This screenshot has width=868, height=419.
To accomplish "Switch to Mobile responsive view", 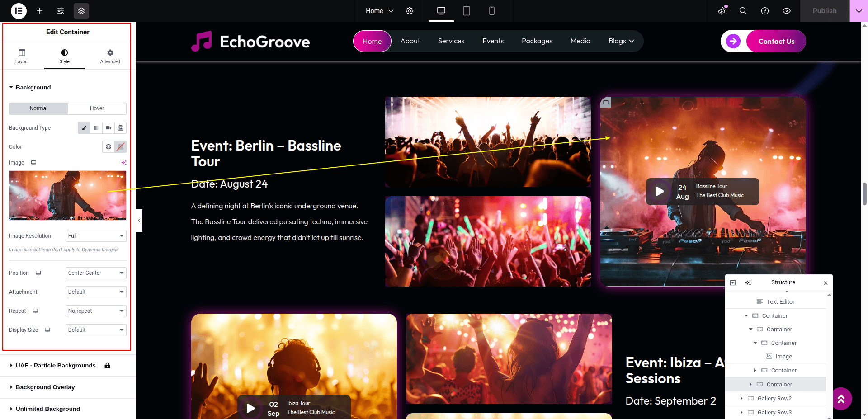I will pos(492,11).
